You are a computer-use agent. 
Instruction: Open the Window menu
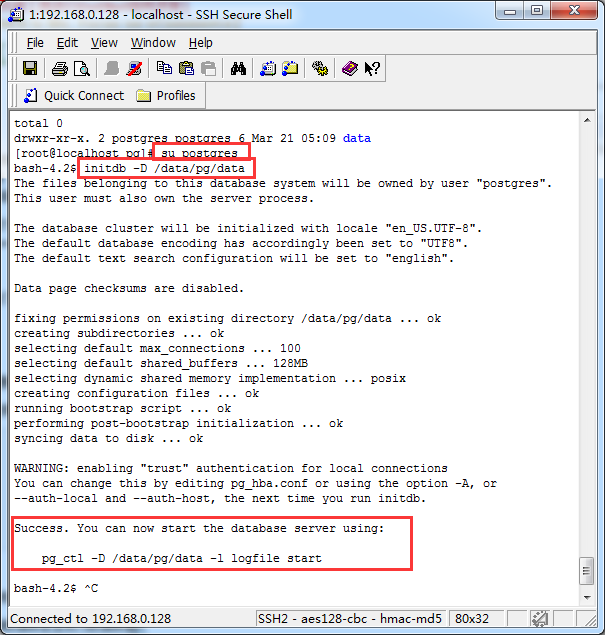153,43
